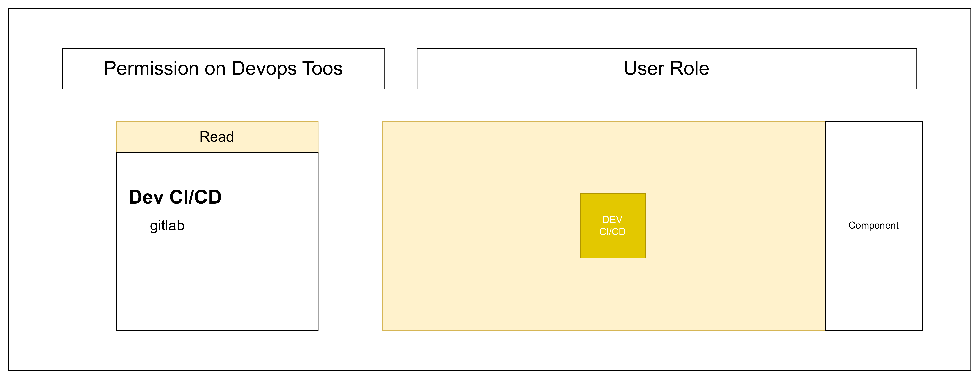Click the Dev CI/CD bold heading

coord(175,197)
